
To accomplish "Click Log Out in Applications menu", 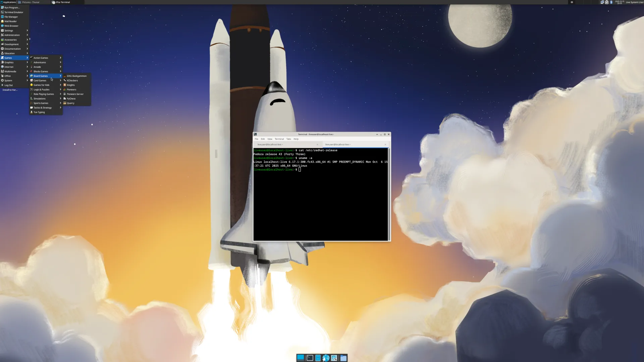I will pos(9,85).
